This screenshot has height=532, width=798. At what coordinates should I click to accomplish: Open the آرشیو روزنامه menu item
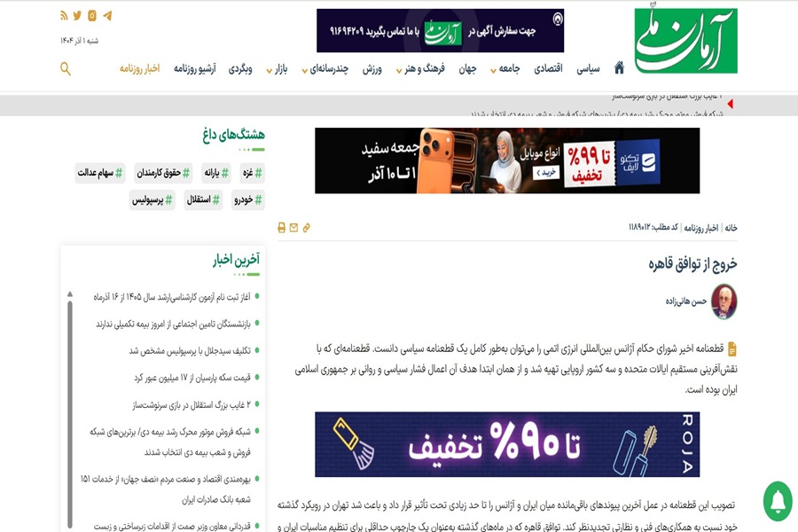[195, 69]
